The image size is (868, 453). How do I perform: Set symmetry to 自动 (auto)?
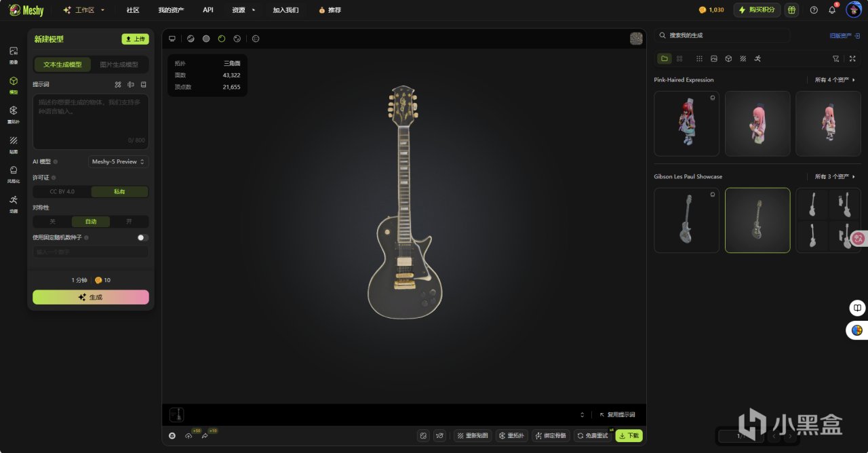coord(91,222)
